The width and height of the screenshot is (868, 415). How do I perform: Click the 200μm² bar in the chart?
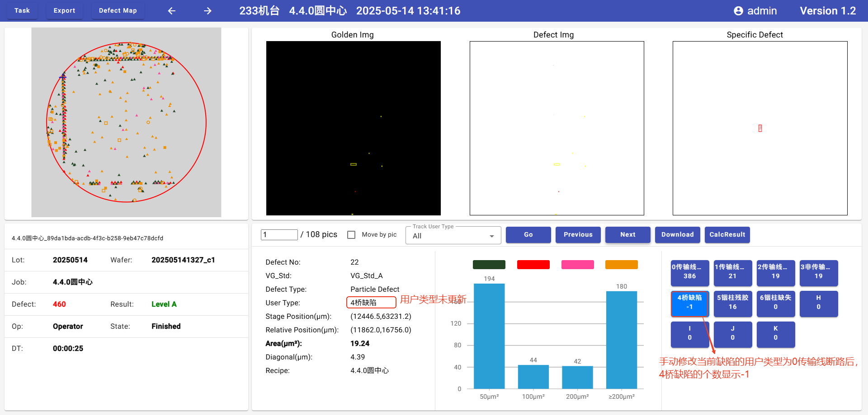click(577, 377)
